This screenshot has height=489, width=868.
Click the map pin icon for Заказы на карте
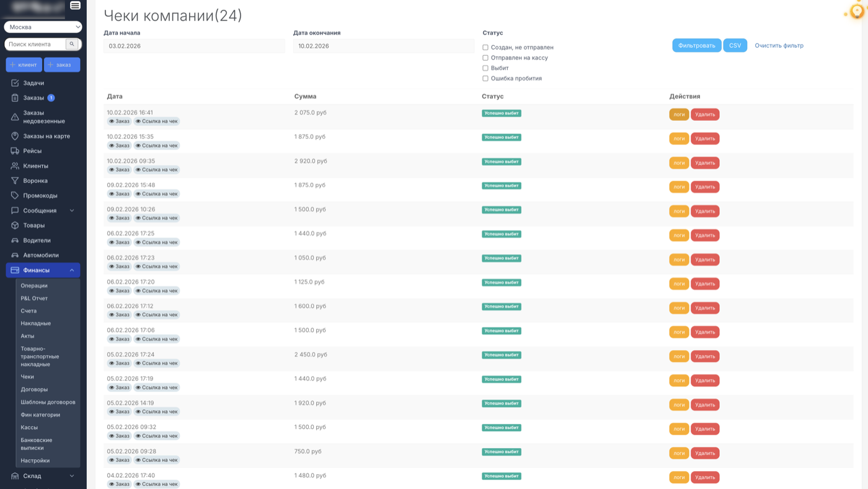pyautogui.click(x=15, y=136)
